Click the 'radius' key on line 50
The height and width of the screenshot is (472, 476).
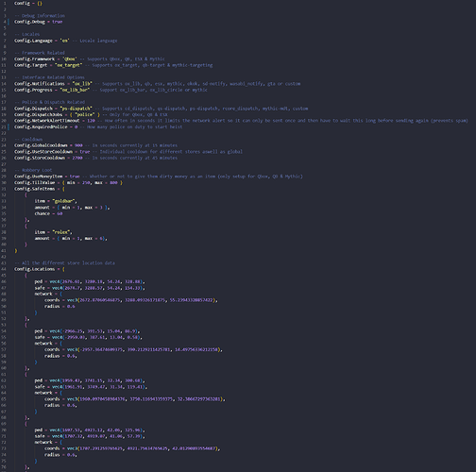point(52,307)
